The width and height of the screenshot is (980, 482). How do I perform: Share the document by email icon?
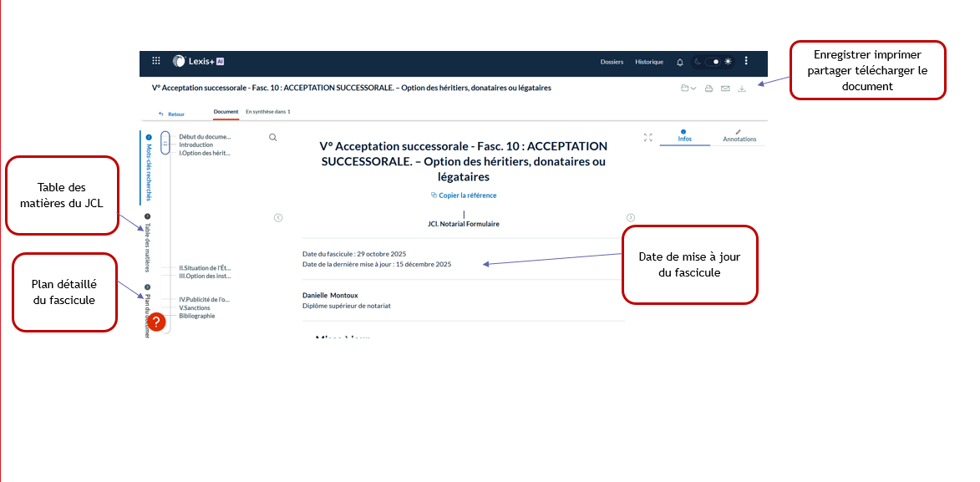(x=725, y=89)
